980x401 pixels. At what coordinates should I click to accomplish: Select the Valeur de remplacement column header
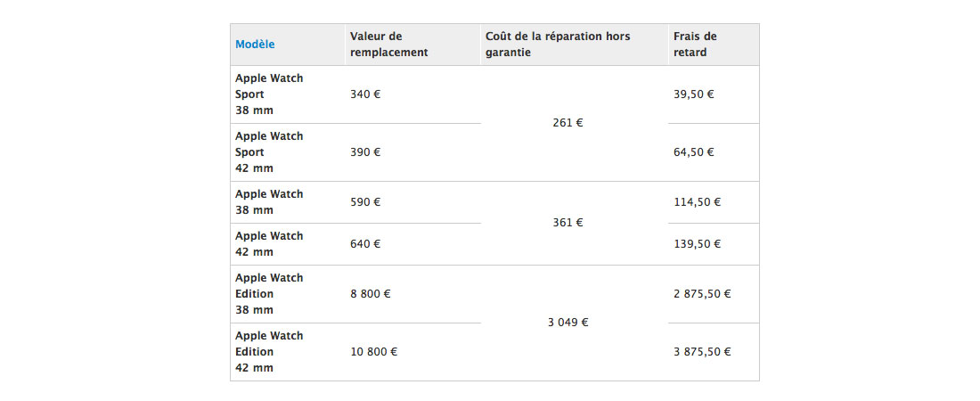388,45
